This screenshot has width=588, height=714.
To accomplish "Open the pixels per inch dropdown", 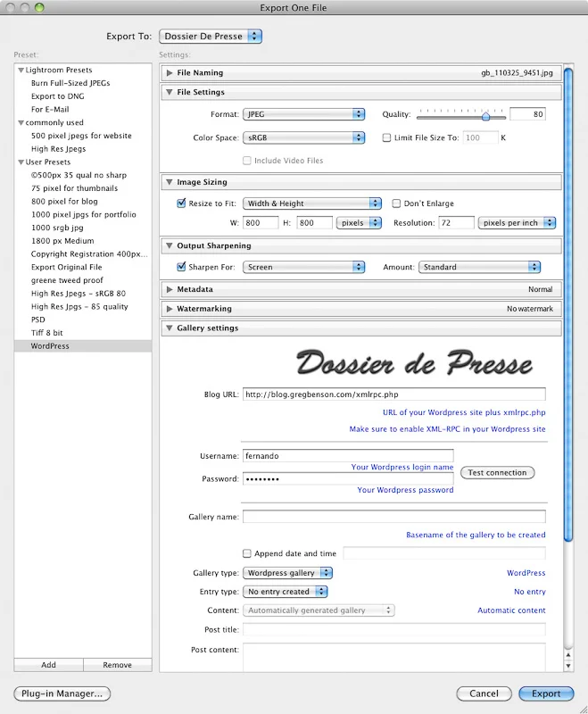I will pyautogui.click(x=517, y=223).
